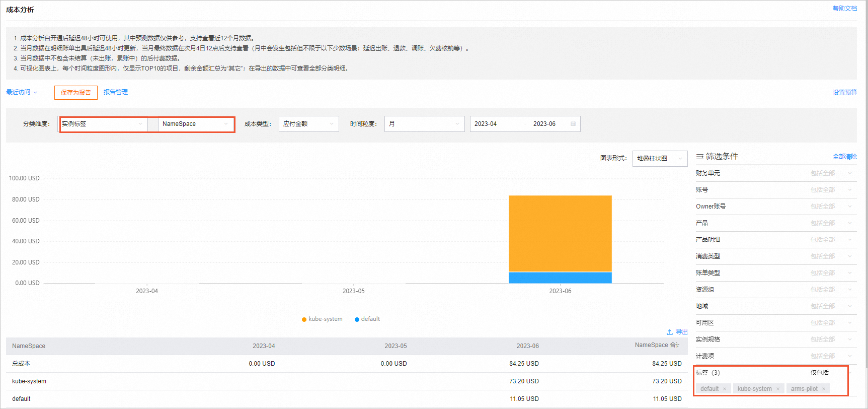Screen dimensions: 868x409
Task: Click the 保存为报告 button
Action: pyautogui.click(x=76, y=93)
